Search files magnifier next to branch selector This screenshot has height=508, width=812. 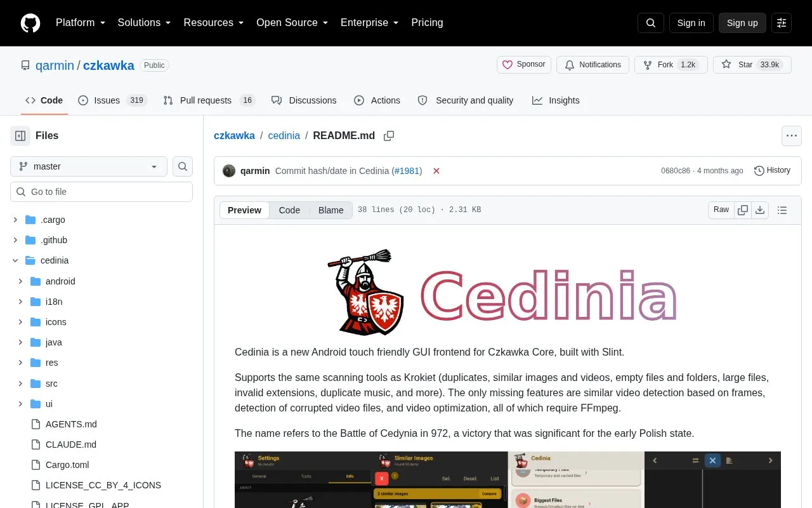[x=183, y=166]
